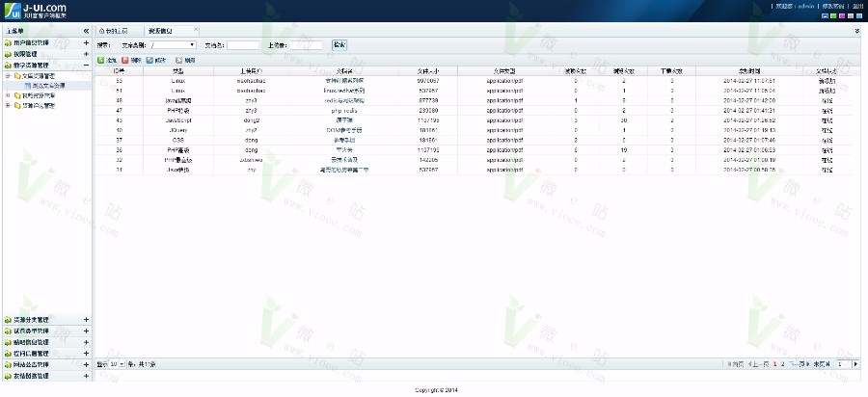Choose the azure theme swatch

[x=859, y=16]
